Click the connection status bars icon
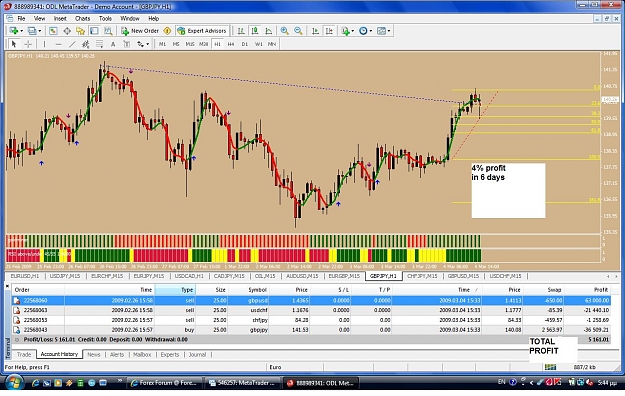625x396 pixels. [x=550, y=367]
